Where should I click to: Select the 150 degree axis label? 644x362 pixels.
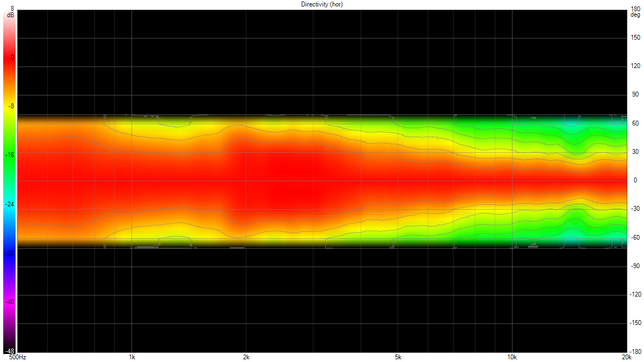635,38
